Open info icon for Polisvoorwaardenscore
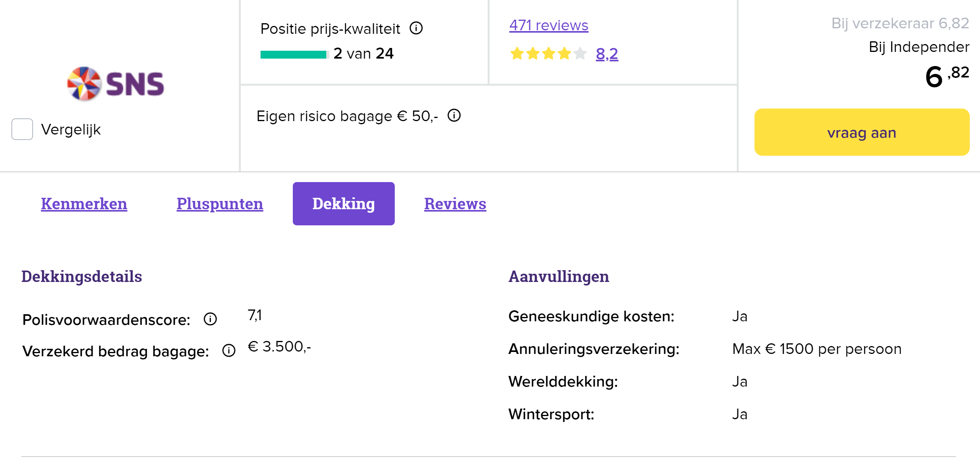The width and height of the screenshot is (980, 466). point(210,319)
